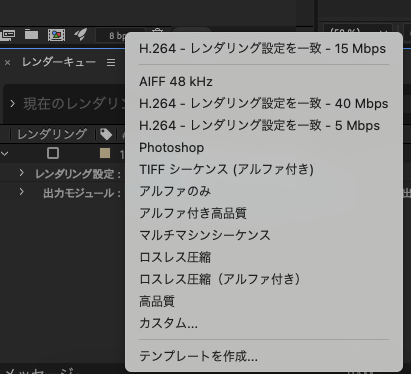This screenshot has height=374, width=411.
Task: Click the レンダリング column header
Action: pos(52,134)
